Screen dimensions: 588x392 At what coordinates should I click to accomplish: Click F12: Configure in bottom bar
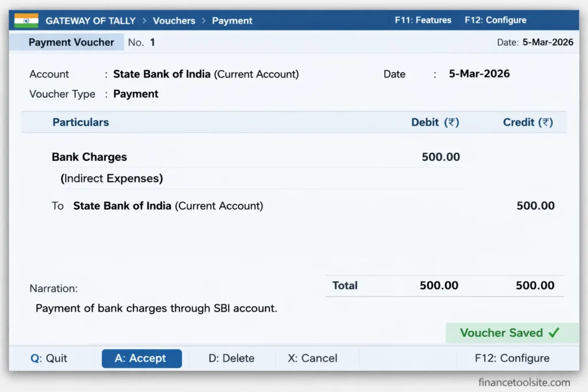512,358
